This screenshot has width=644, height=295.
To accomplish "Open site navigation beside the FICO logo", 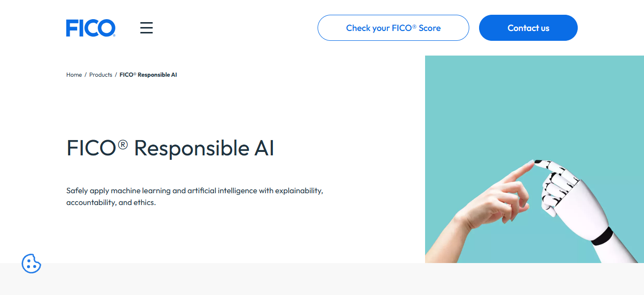I will 146,28.
